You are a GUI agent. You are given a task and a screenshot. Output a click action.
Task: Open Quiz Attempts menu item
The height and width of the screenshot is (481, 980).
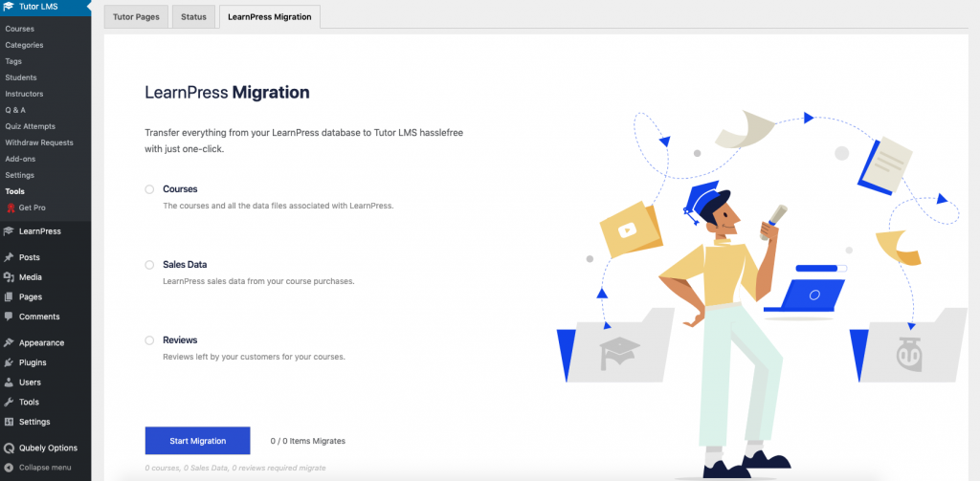point(30,126)
